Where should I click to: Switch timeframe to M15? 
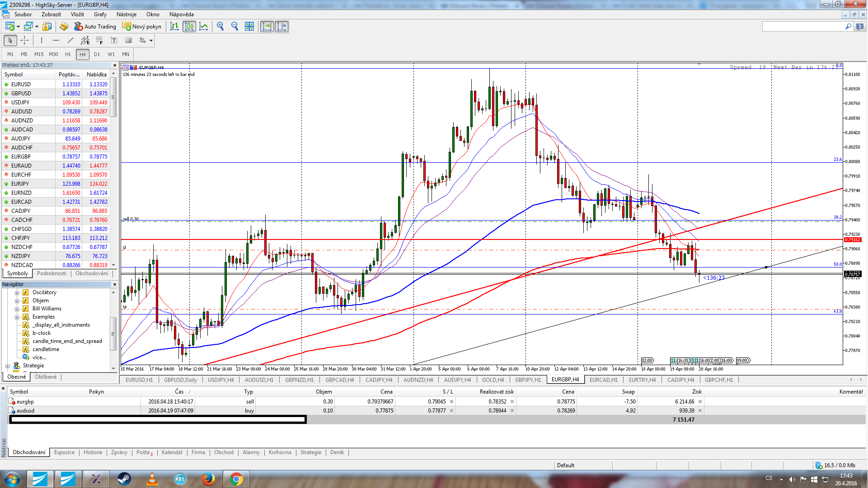(39, 54)
